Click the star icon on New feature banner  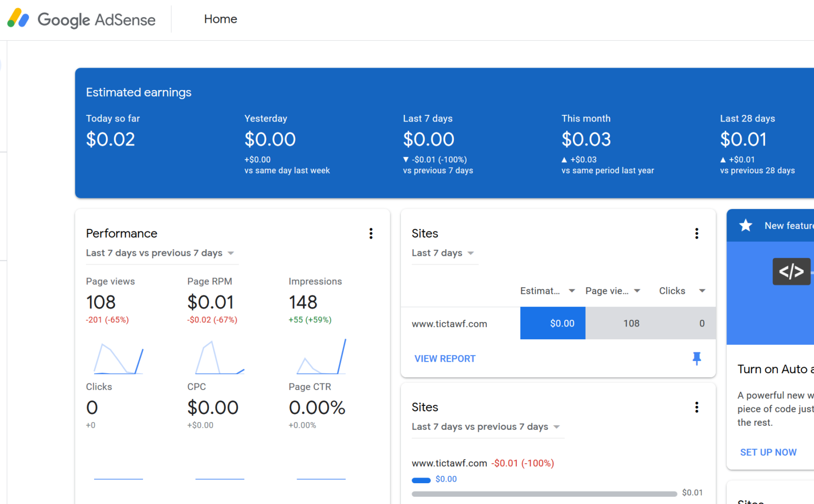point(746,225)
